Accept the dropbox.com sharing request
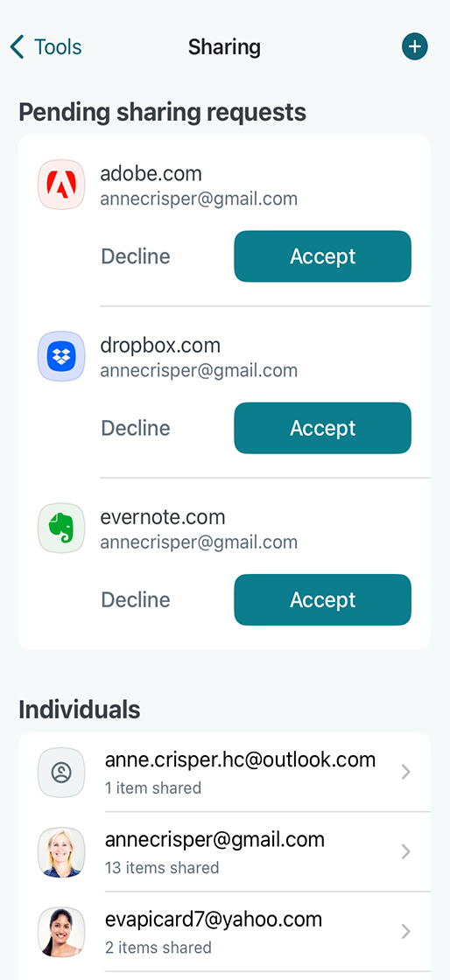This screenshot has height=980, width=450. coord(322,428)
